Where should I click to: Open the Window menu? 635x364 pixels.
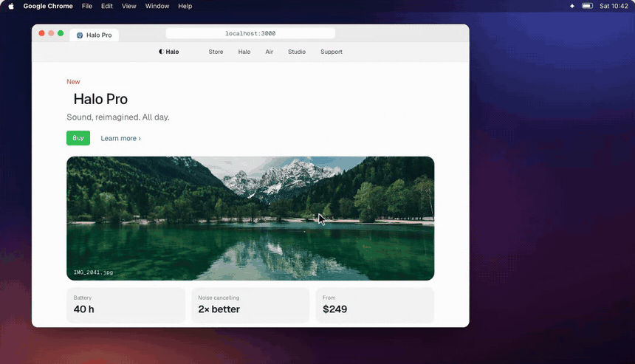157,6
